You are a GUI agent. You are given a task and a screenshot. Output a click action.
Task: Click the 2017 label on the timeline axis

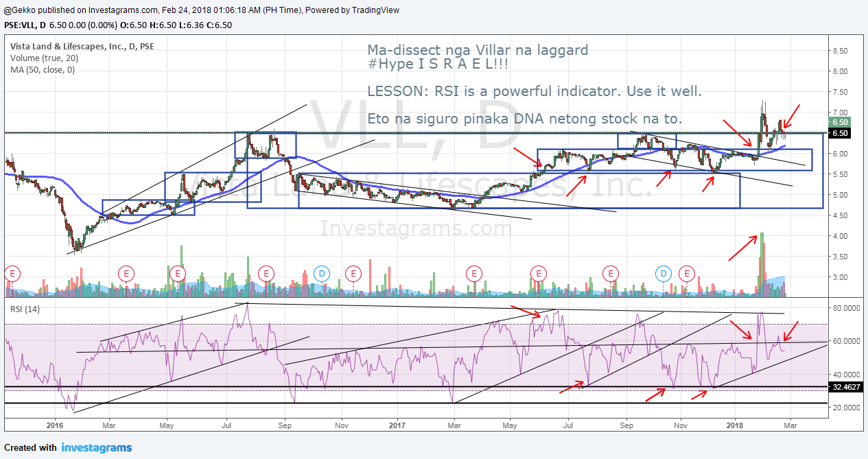point(397,425)
